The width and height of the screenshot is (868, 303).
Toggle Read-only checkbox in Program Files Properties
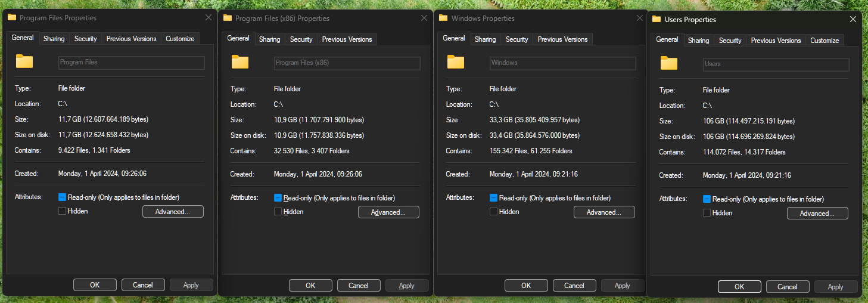click(x=62, y=197)
